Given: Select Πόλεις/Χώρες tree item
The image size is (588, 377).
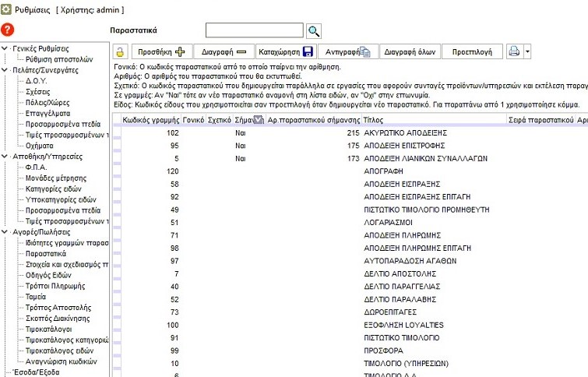Looking at the screenshot, I should pos(48,102).
